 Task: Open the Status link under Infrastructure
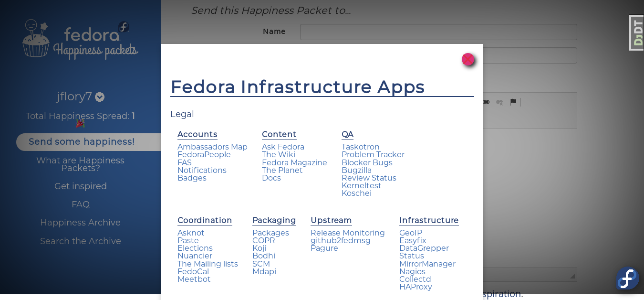click(x=412, y=256)
